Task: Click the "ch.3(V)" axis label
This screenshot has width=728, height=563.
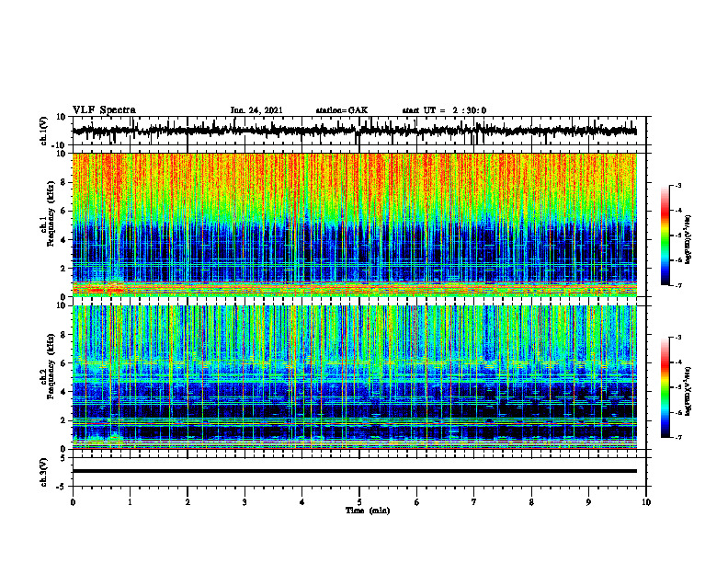Action: pos(44,472)
